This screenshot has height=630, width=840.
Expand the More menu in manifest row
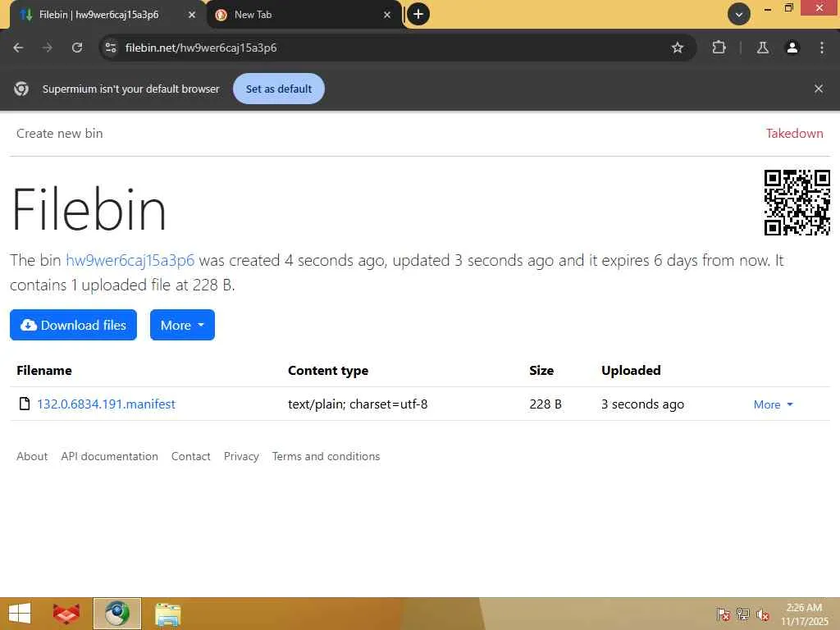pyautogui.click(x=773, y=404)
